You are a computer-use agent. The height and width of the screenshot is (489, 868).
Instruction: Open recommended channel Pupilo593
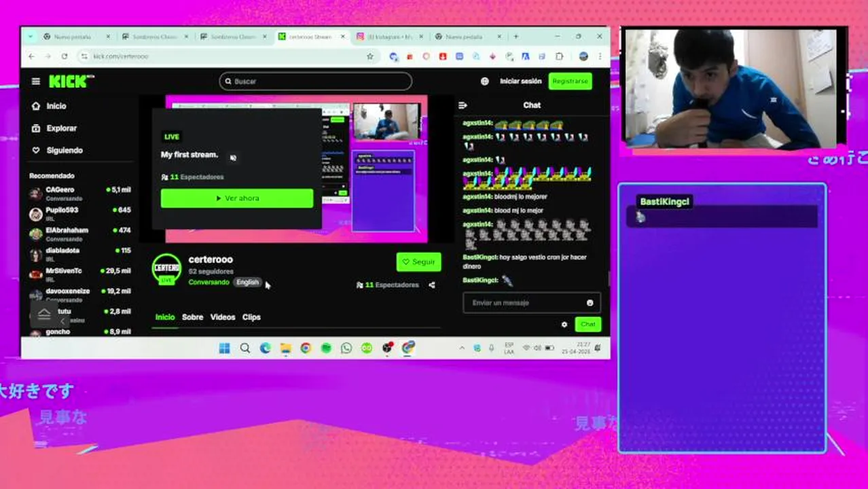pyautogui.click(x=80, y=214)
